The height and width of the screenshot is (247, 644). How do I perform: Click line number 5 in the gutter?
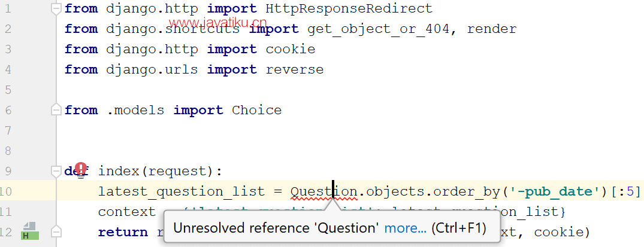[8, 90]
